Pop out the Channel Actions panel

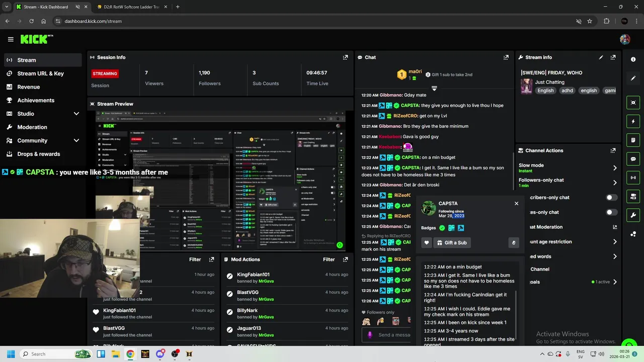point(613,150)
